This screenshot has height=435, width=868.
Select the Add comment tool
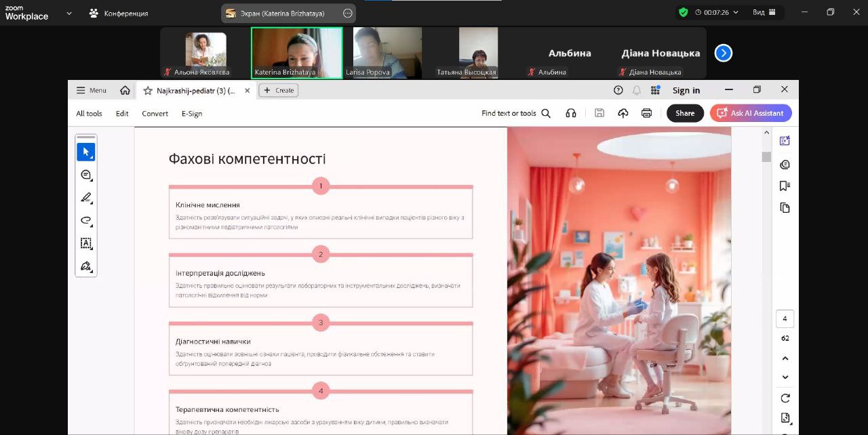pos(85,175)
